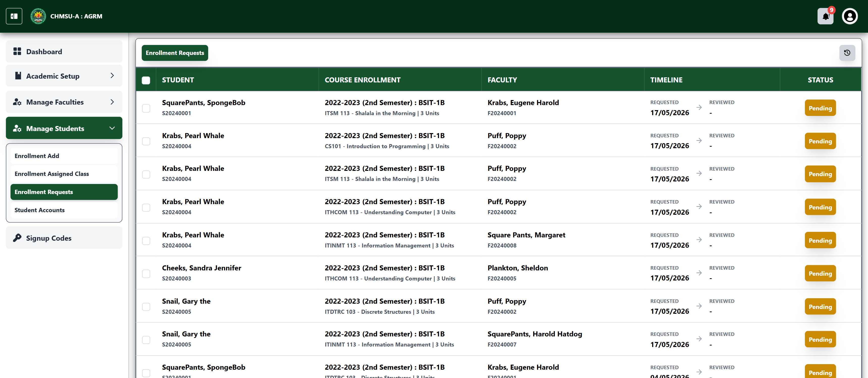Check the Snail ITDTRC 103 row

(146, 307)
